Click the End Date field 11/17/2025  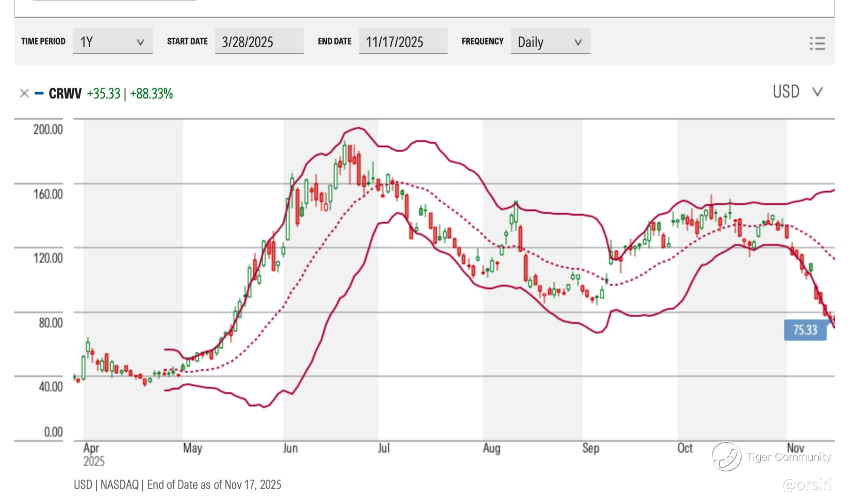pos(402,42)
